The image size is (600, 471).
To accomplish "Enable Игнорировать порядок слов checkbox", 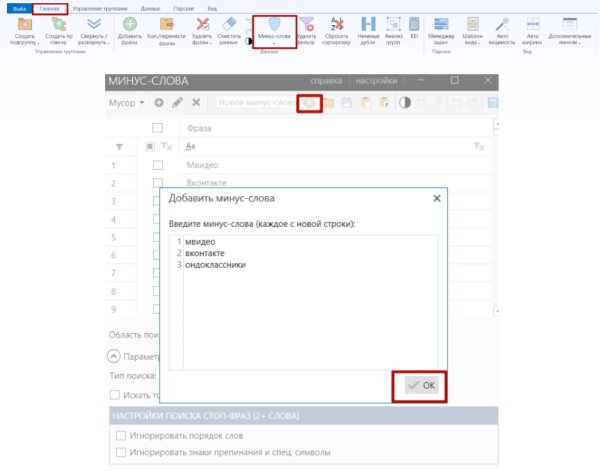I will 121,436.
